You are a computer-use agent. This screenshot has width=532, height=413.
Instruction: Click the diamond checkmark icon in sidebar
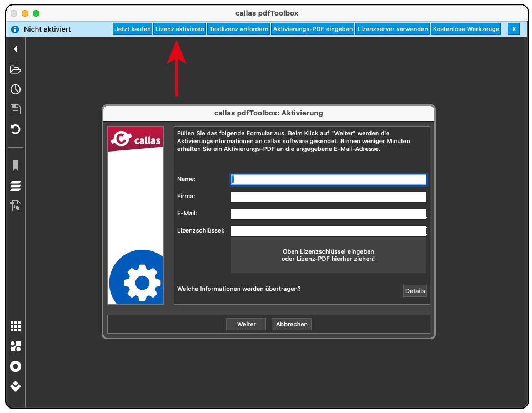coord(16,386)
